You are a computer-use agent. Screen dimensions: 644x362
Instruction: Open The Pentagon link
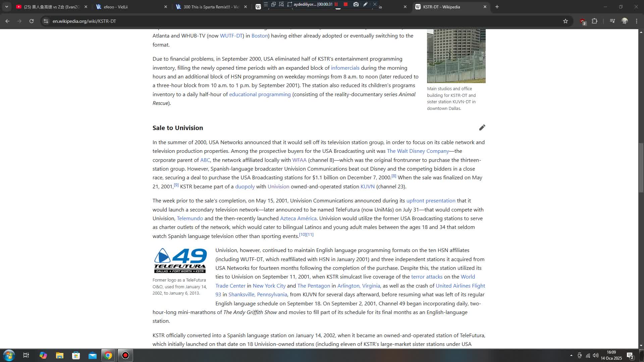click(314, 286)
